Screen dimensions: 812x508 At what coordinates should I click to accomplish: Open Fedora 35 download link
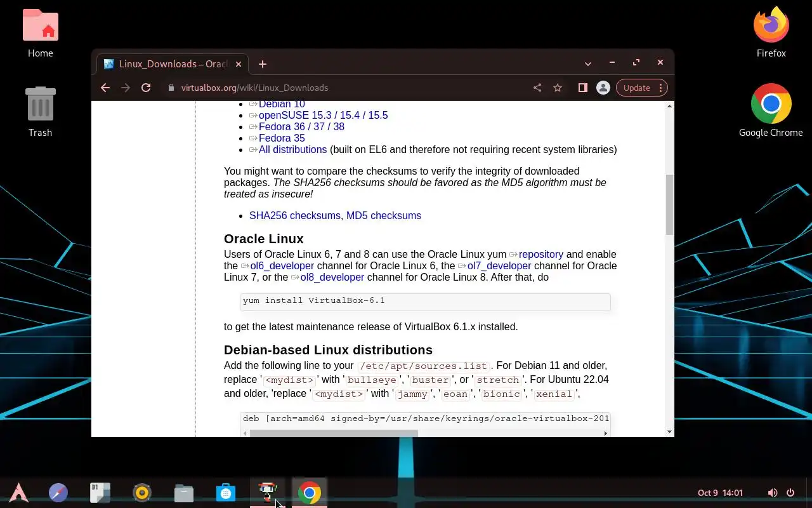[x=282, y=138]
